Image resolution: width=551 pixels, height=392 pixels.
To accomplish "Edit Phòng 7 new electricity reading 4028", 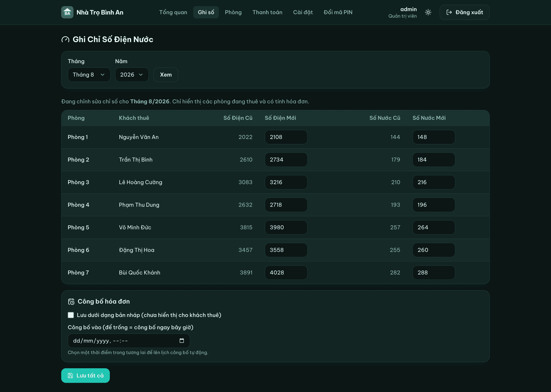I will point(286,273).
